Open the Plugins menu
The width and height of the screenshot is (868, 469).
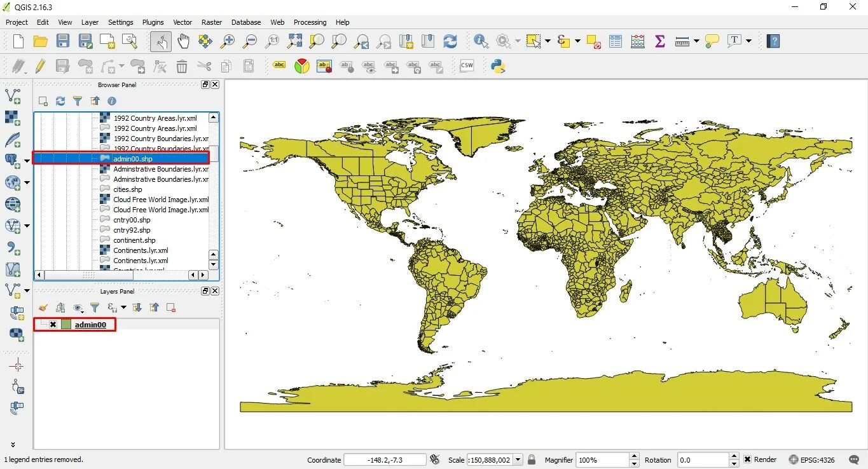point(153,22)
